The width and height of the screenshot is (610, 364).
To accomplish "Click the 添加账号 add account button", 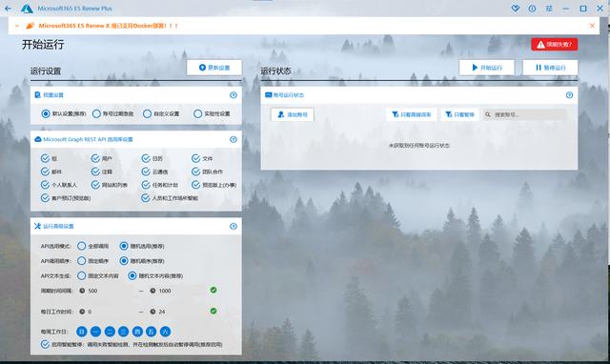I will 293,114.
